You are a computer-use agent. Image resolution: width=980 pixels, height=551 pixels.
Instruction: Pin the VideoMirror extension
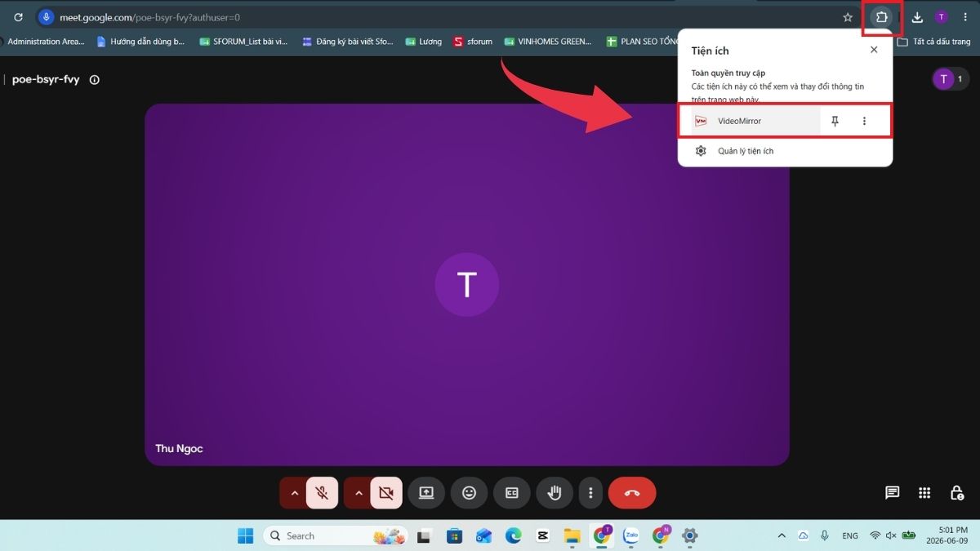point(835,121)
